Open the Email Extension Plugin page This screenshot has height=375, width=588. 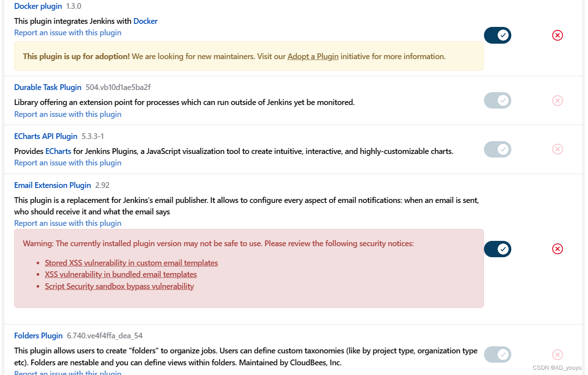[x=52, y=185]
